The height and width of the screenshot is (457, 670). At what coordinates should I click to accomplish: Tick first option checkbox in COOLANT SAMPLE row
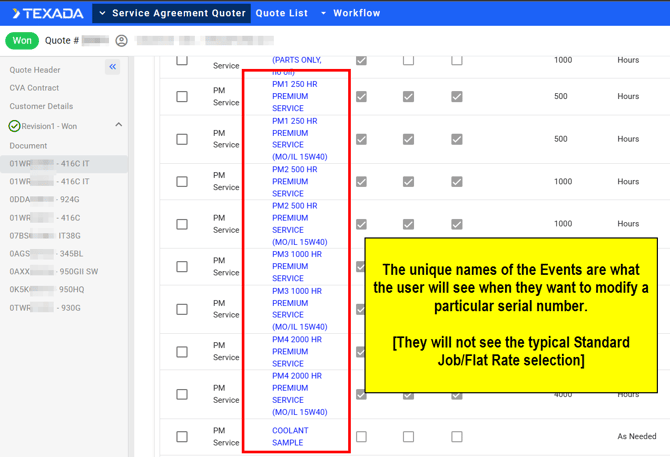(361, 436)
